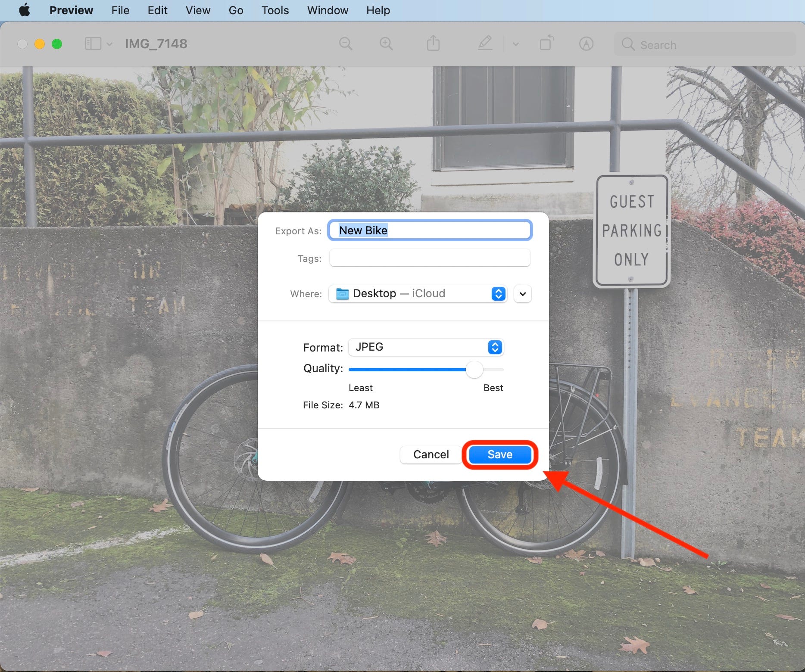This screenshot has width=805, height=672.
Task: Click the Desktop folder icon in Where field
Action: click(x=342, y=294)
